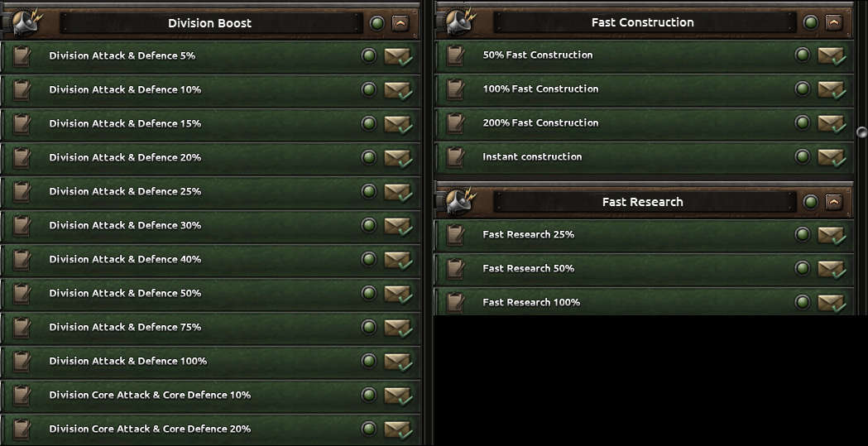Viewport: 868px width, 446px height.
Task: Select the 100% Fast Construction entry
Action: [x=540, y=89]
